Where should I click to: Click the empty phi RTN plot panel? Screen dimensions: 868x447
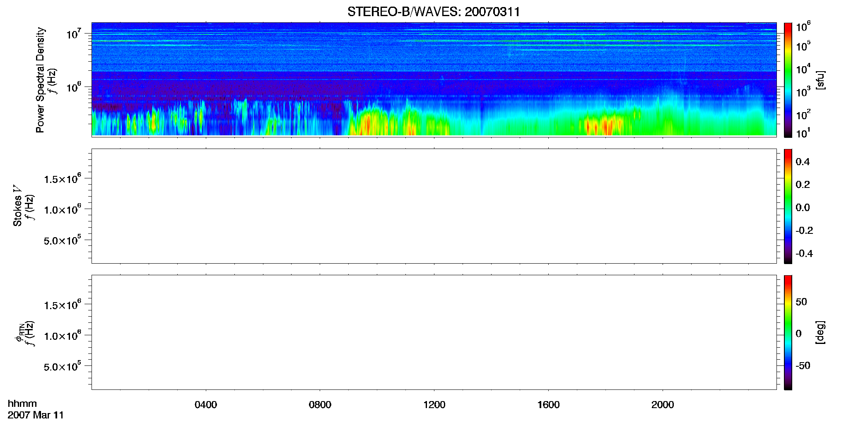434,332
